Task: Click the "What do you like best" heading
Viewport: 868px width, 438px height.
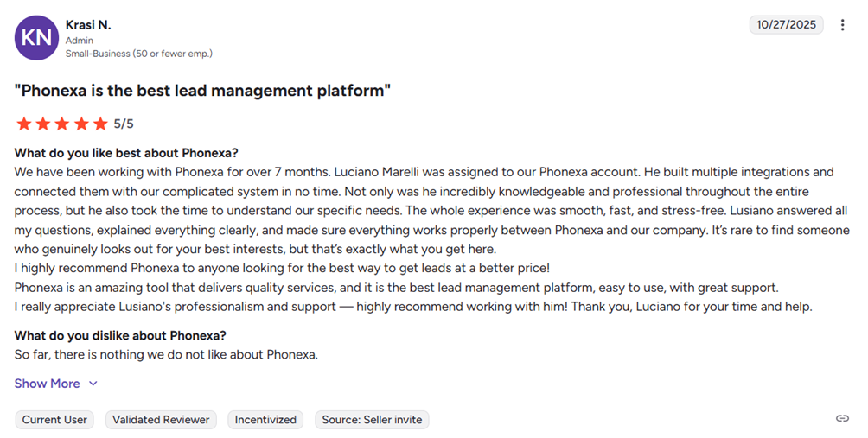Action: click(x=126, y=153)
